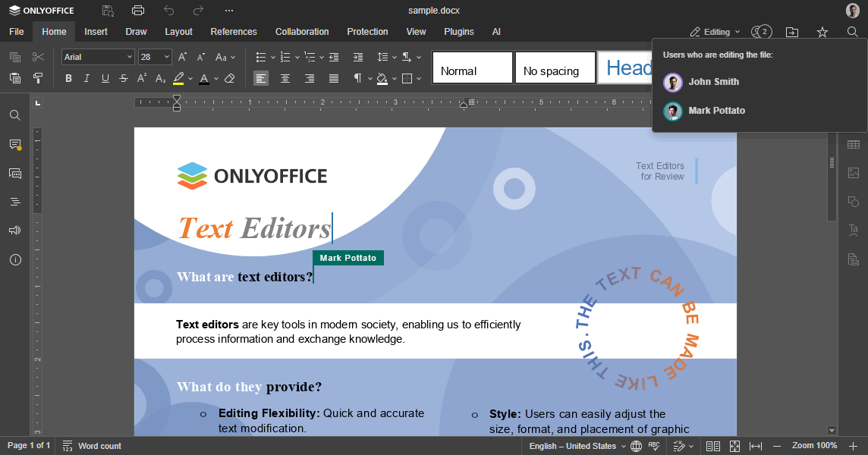
Task: Mark the document as favorite with star
Action: click(x=822, y=32)
